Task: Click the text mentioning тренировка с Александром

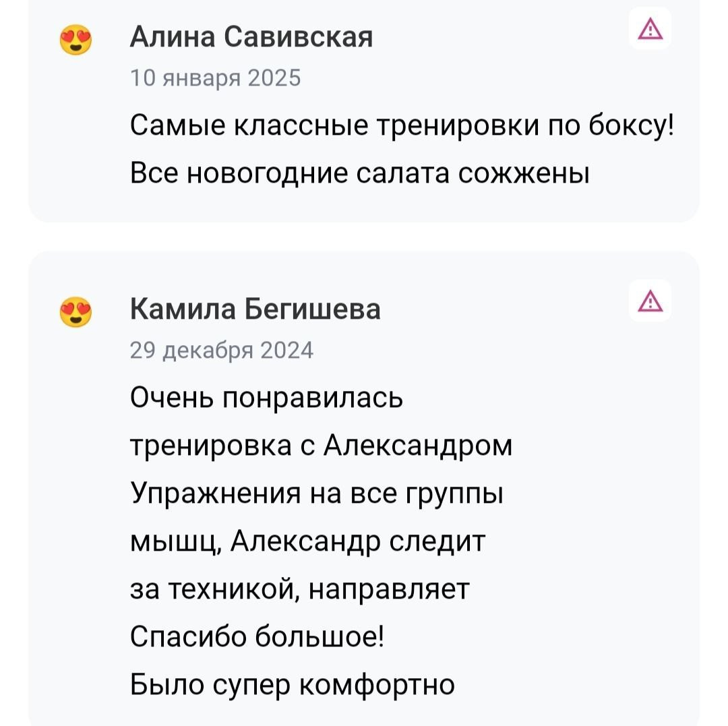Action: (322, 445)
